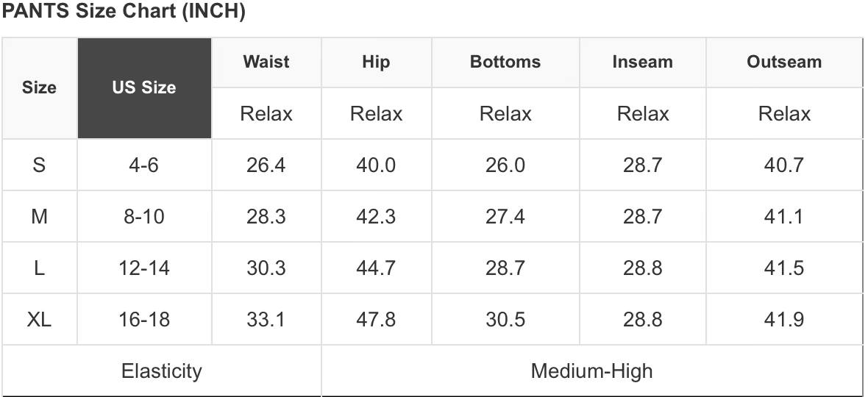Select the Outseam column header
The height and width of the screenshot is (397, 868).
tap(784, 62)
